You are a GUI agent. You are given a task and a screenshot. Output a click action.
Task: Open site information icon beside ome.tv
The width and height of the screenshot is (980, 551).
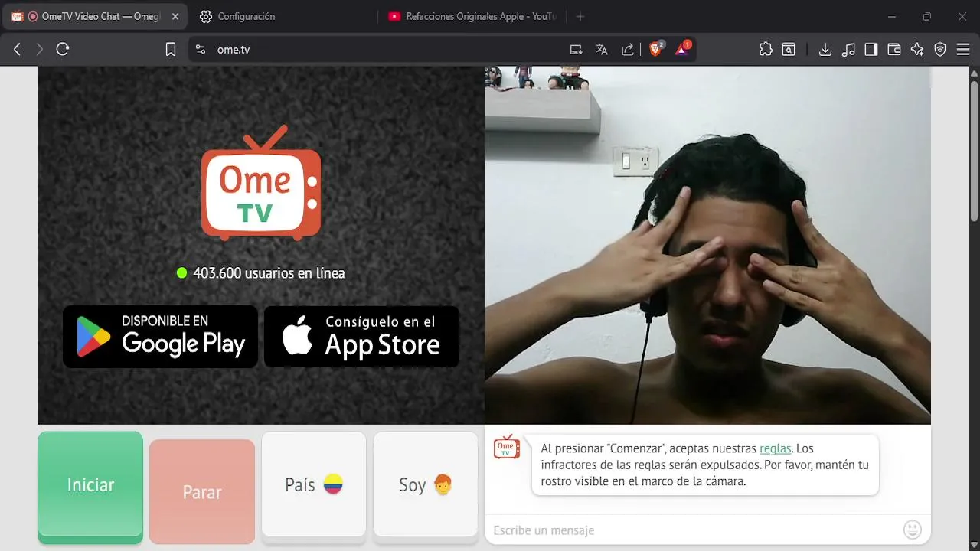point(201,50)
